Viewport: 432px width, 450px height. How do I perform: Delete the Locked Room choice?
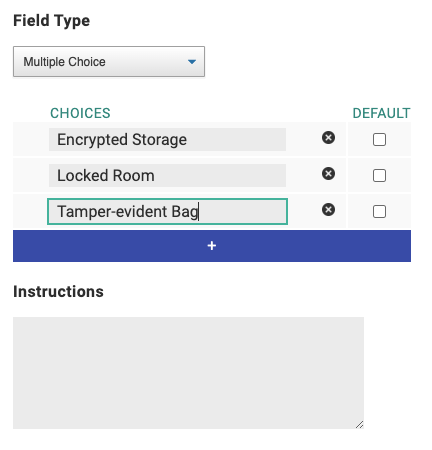point(328,173)
